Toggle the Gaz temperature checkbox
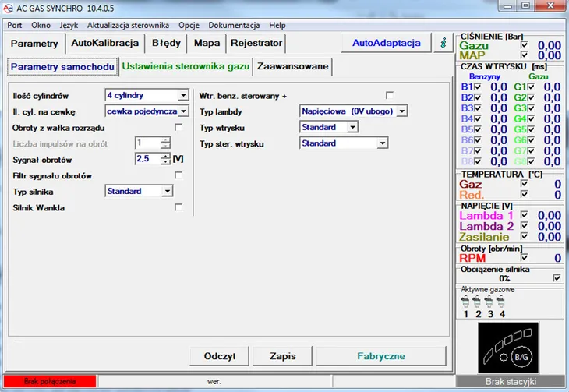569x392 pixels. pos(524,184)
